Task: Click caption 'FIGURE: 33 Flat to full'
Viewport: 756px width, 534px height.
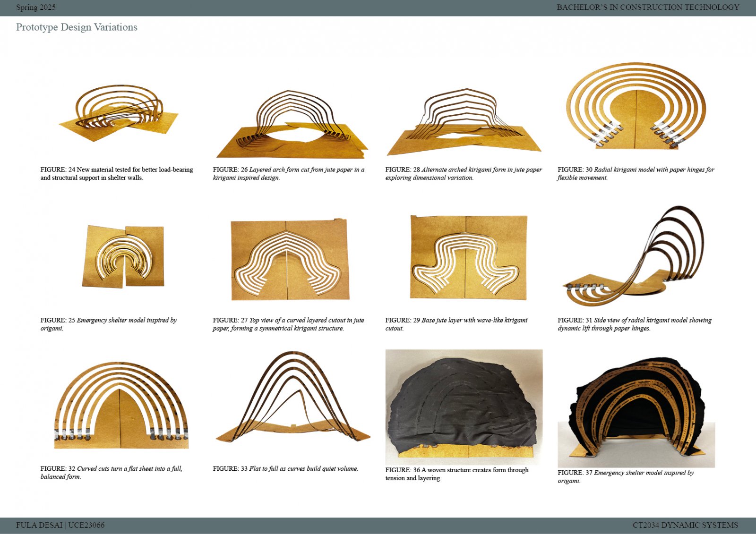Action: (285, 469)
